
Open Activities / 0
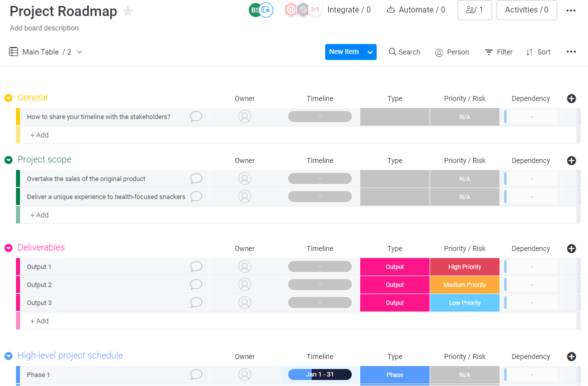527,10
